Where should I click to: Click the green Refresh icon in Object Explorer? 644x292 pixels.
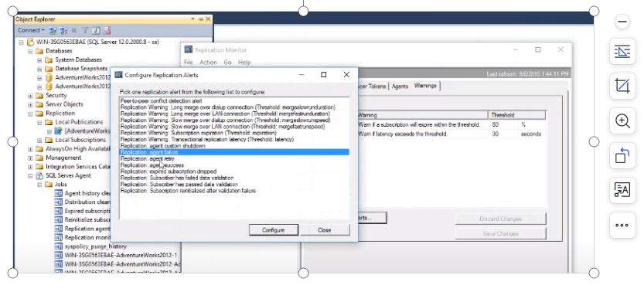pos(96,30)
